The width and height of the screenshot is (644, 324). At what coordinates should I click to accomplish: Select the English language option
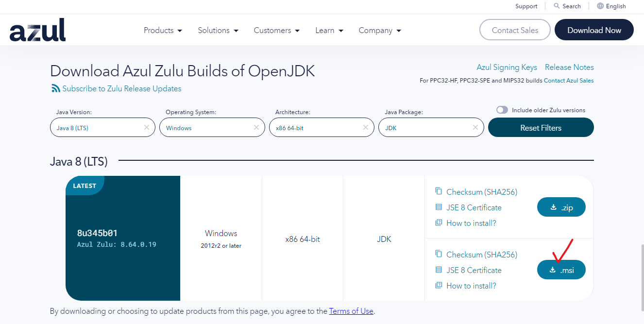point(616,6)
